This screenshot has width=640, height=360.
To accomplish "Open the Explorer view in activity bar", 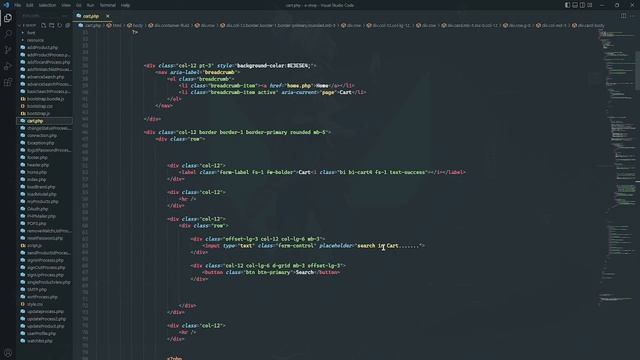I will (x=8, y=18).
